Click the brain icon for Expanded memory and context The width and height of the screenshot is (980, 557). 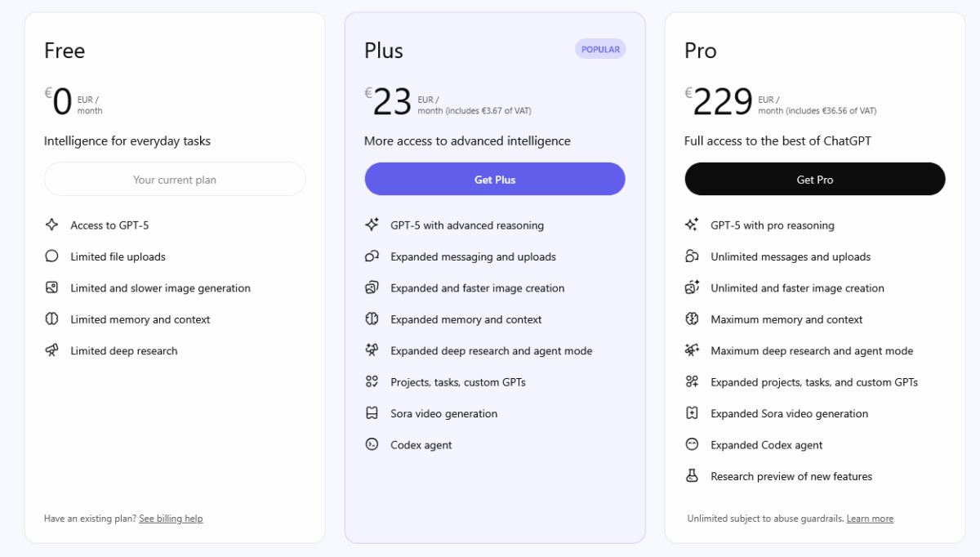[x=372, y=319]
